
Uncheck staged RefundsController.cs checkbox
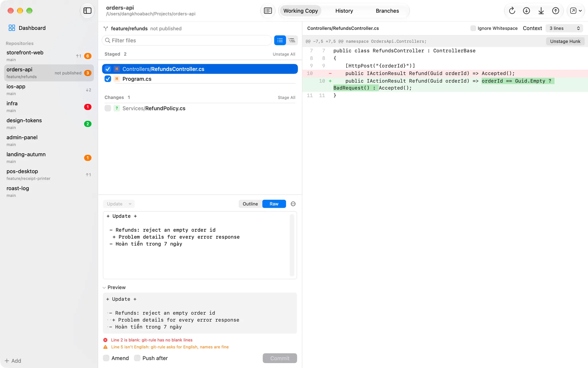click(108, 69)
